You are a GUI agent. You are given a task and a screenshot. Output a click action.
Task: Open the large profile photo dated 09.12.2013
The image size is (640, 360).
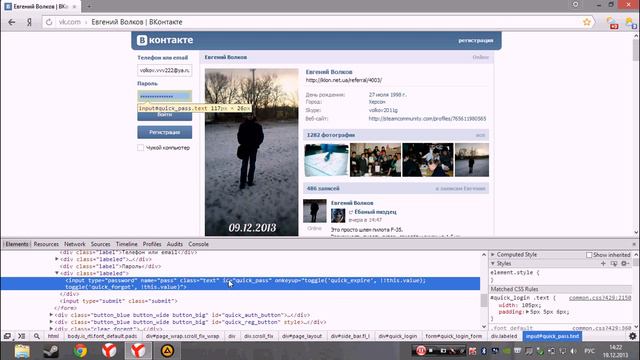click(x=251, y=152)
